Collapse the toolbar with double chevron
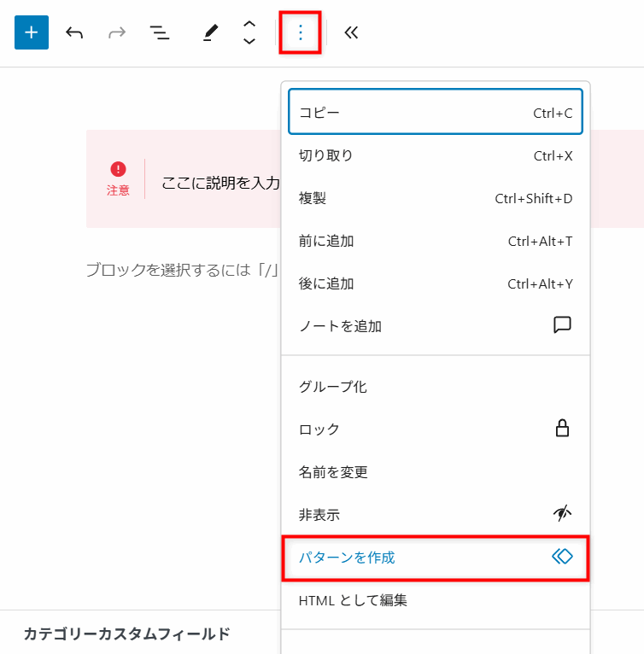The height and width of the screenshot is (654, 644). pyautogui.click(x=351, y=32)
